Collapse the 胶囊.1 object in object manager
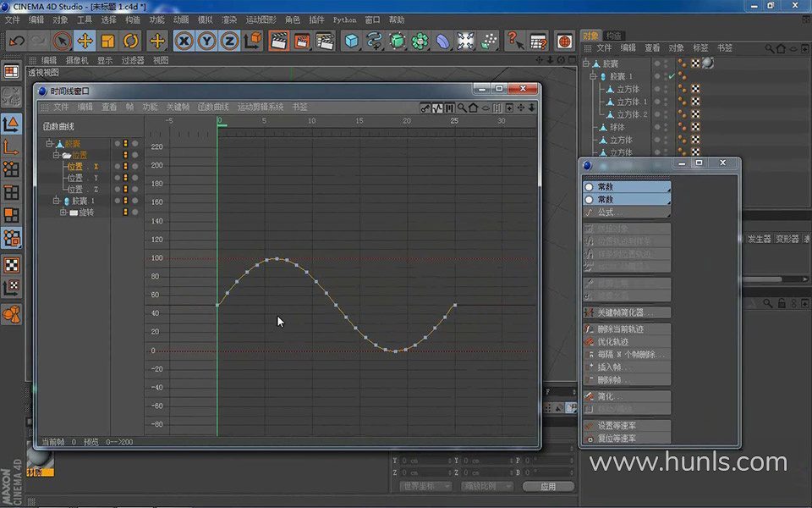Viewport: 812px width, 508px height. pyautogui.click(x=593, y=76)
